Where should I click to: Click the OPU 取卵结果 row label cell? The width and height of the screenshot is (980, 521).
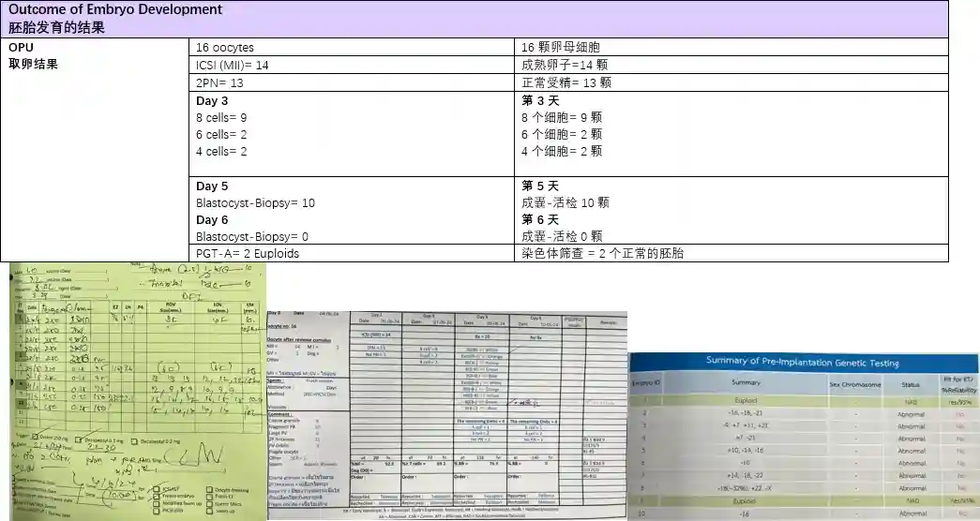pyautogui.click(x=95, y=56)
